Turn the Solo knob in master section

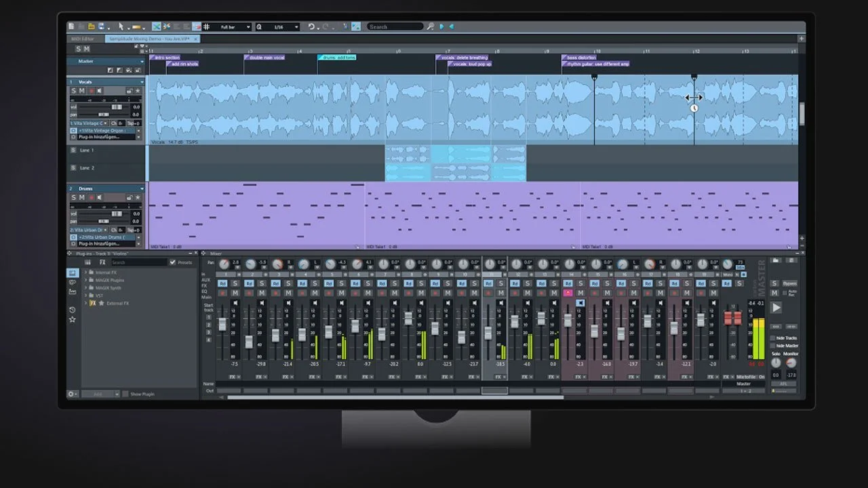[x=776, y=363]
